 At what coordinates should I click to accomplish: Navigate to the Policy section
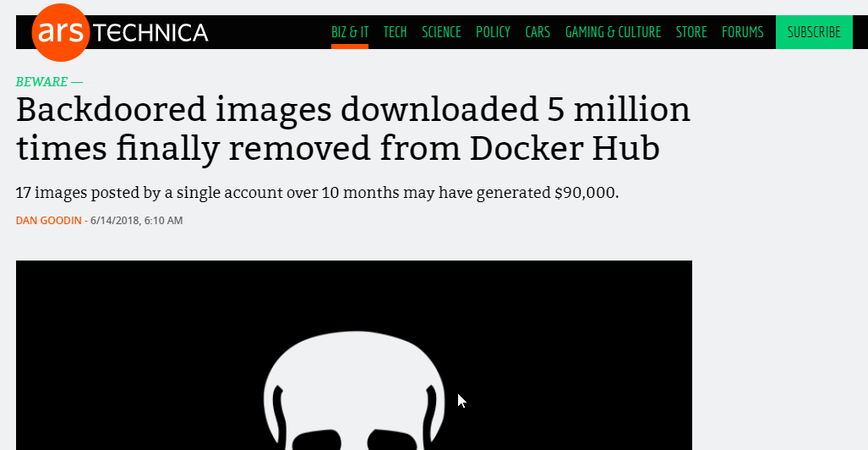coord(494,32)
